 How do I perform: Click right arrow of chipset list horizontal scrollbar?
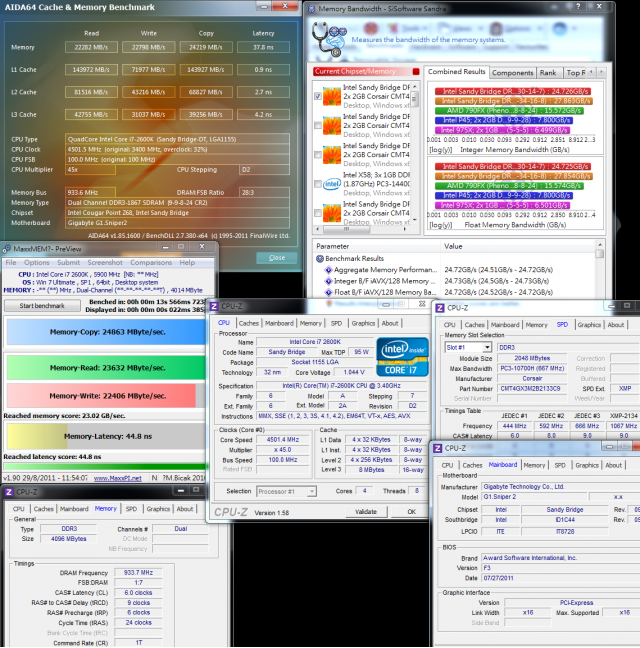404,229
